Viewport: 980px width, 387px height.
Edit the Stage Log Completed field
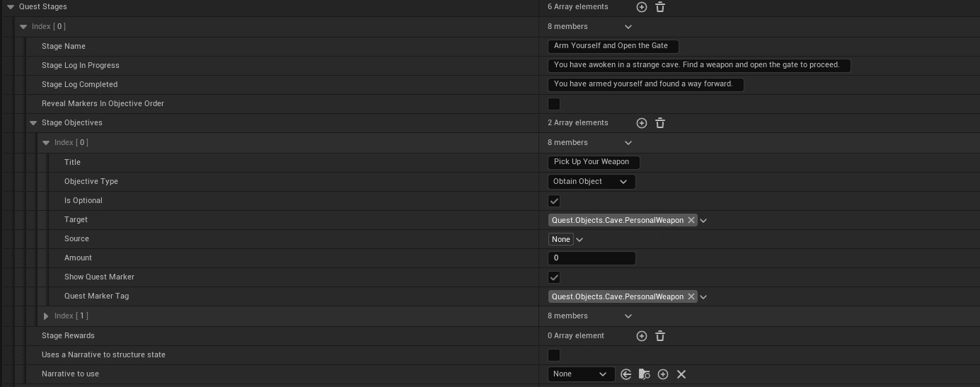click(646, 84)
